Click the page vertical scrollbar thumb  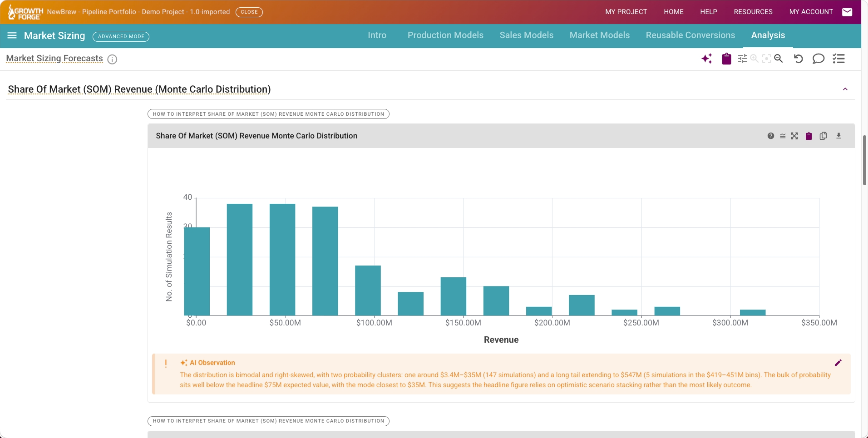click(864, 160)
